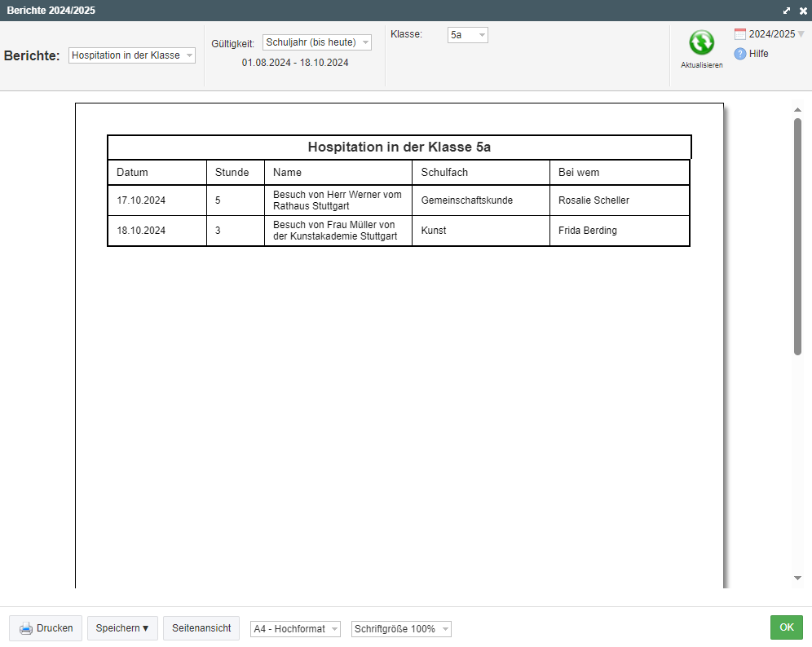The height and width of the screenshot is (647, 812).
Task: Confirm the dialog with the green OK button
Action: [787, 627]
